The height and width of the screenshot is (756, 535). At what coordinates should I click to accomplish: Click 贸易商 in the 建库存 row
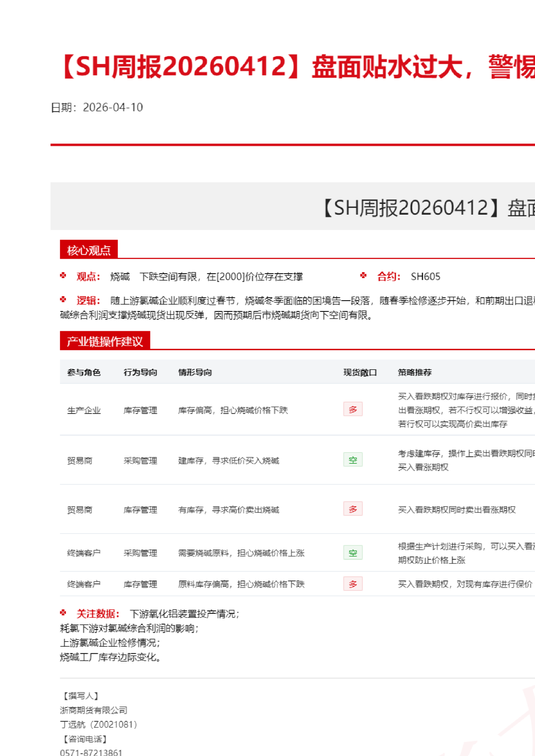click(x=80, y=460)
